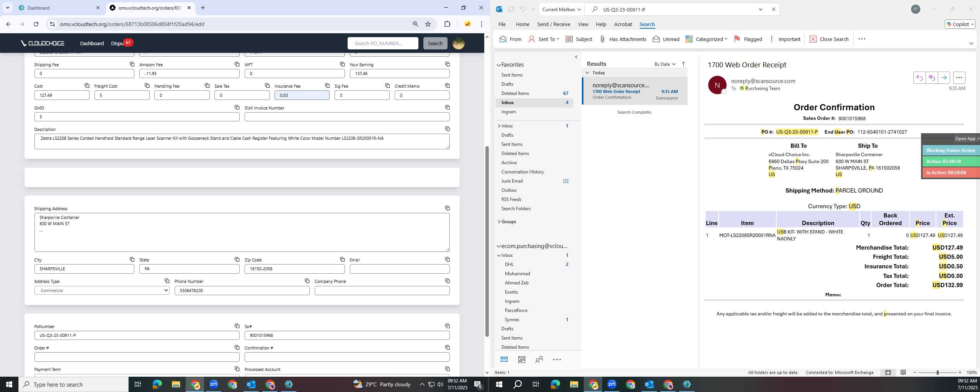Viewport: 980px width, 392px height.
Task: Toggle sort order arrow in Results
Action: coord(683,64)
